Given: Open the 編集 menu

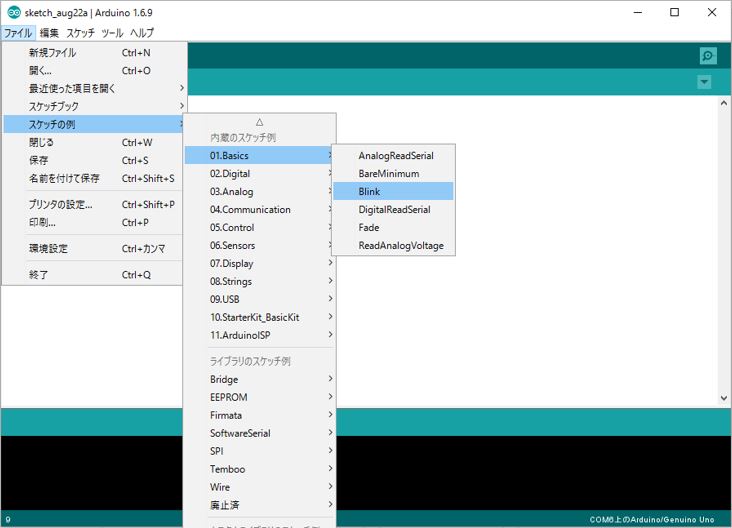Looking at the screenshot, I should coord(49,33).
